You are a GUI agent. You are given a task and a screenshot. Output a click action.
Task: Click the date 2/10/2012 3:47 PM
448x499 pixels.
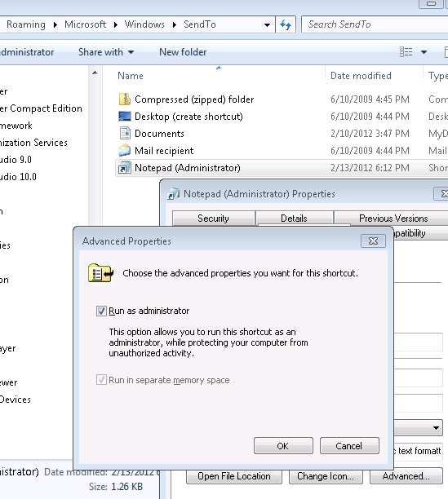tap(370, 134)
